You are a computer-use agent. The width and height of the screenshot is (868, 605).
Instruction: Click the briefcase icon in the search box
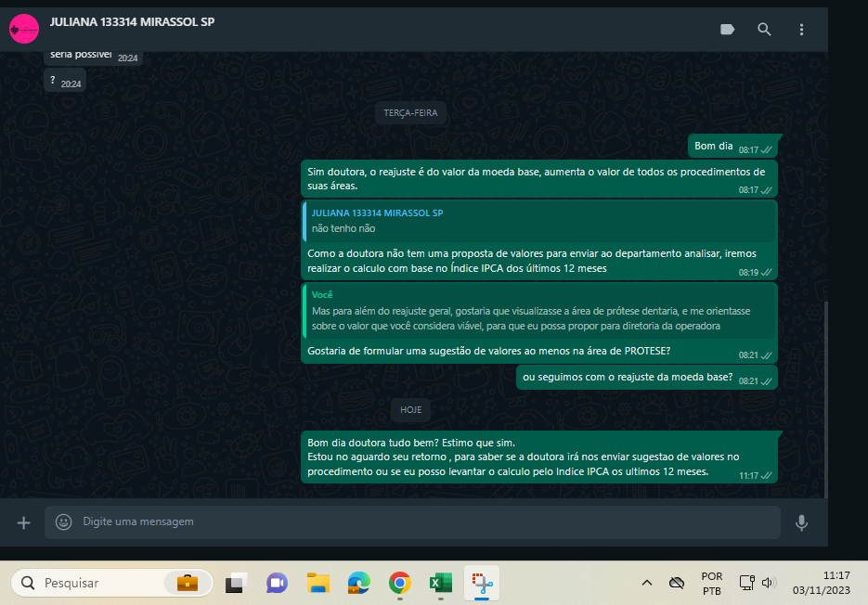(x=188, y=583)
